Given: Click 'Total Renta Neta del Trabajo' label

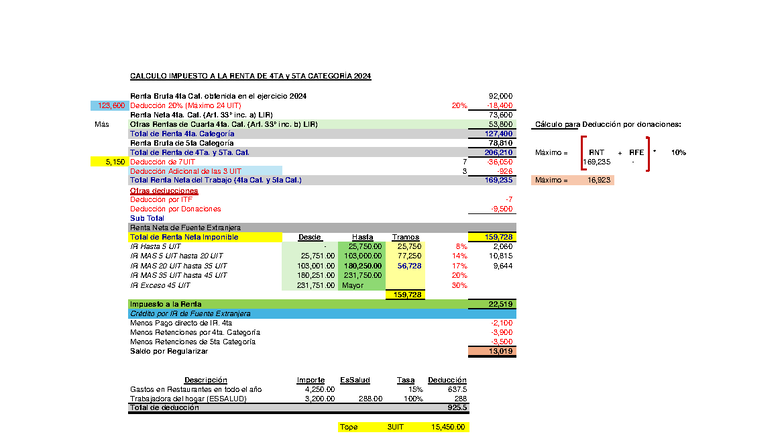Looking at the screenshot, I should click(x=216, y=180).
